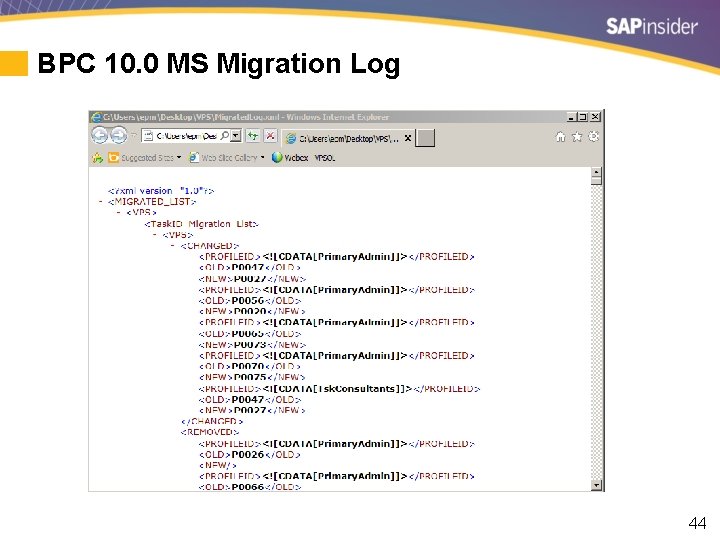Open the Suggested Sites favorite
Screen dimensions: 720x540
tap(141, 158)
